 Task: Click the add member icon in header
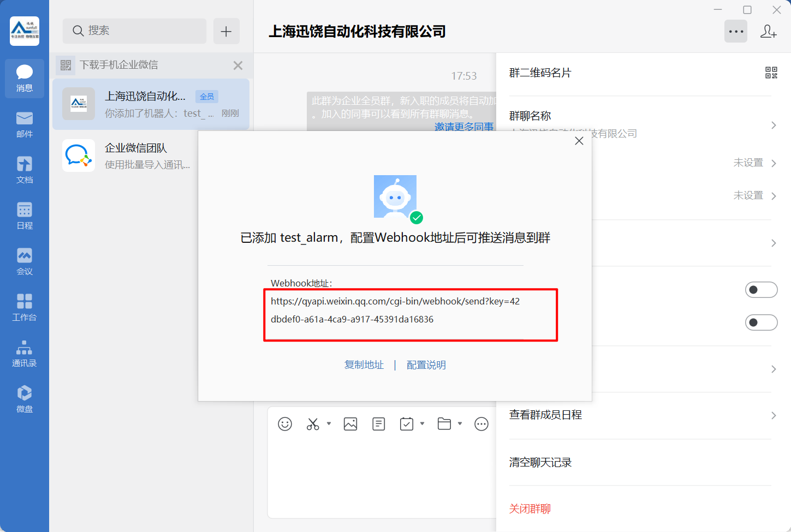point(769,31)
